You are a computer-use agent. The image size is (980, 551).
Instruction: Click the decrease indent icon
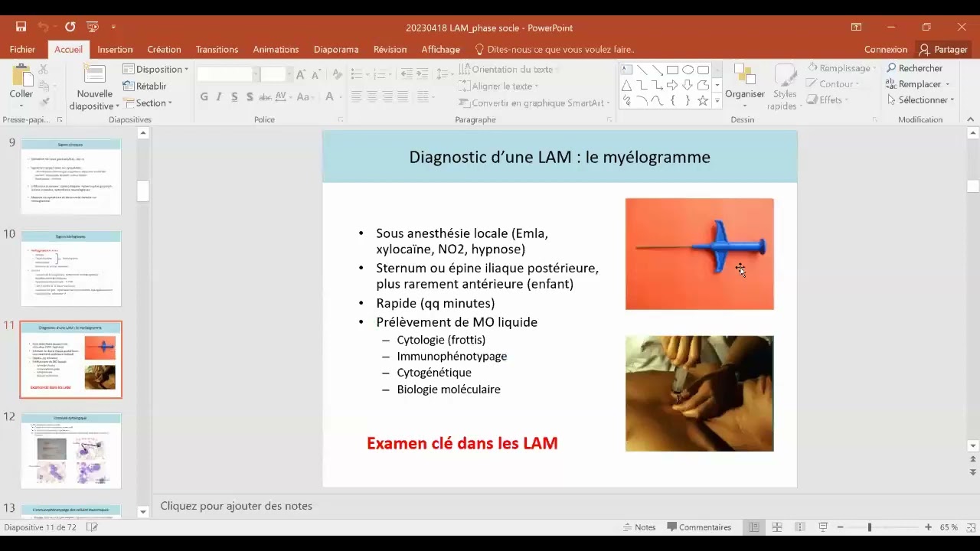pos(406,74)
